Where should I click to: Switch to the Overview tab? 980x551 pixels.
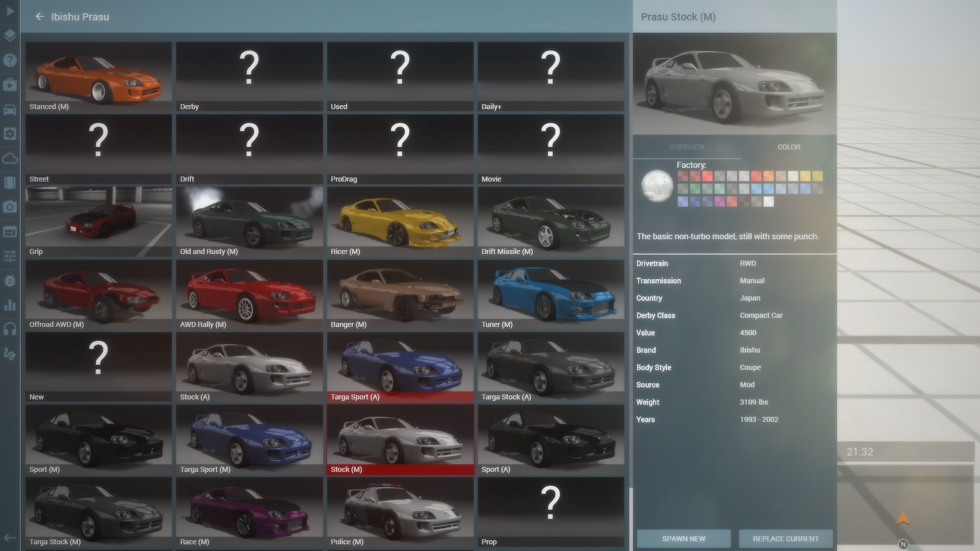pyautogui.click(x=687, y=147)
